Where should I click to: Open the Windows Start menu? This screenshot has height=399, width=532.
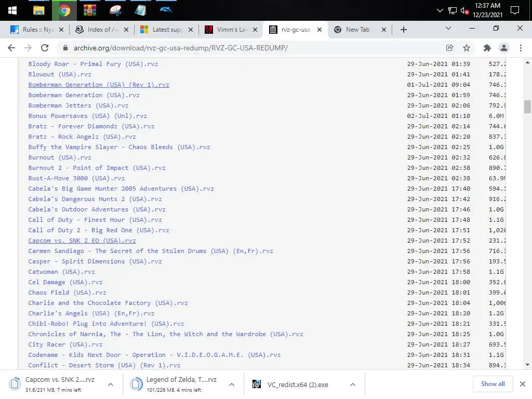tap(12, 10)
